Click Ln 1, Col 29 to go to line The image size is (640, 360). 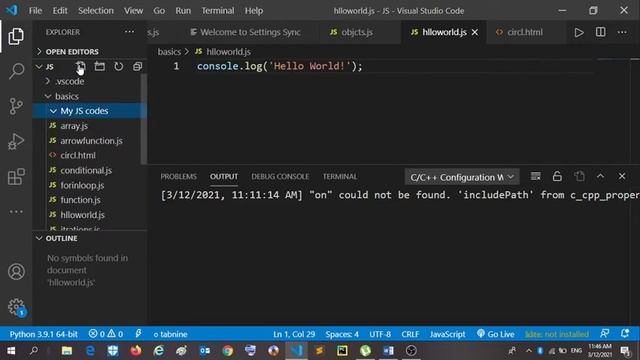pos(294,334)
